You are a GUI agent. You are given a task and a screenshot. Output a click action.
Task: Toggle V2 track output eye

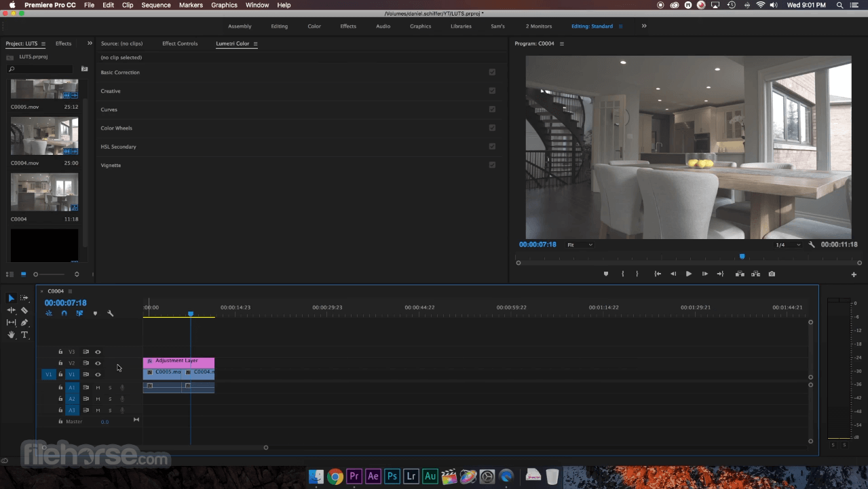(98, 363)
